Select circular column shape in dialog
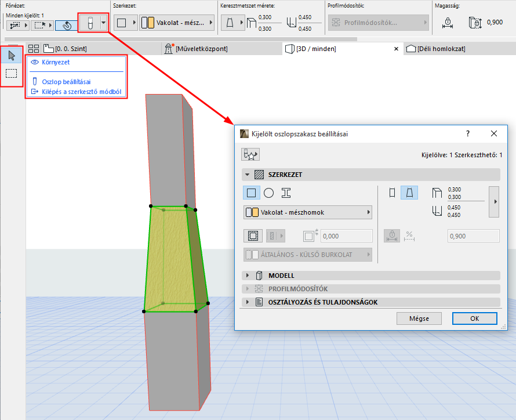This screenshot has height=420, width=516. pos(268,193)
